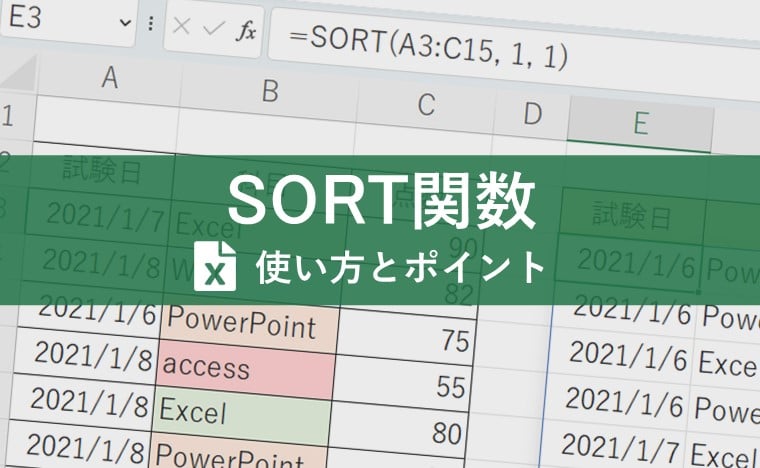The image size is (760, 468).
Task: Click the vertical dots handle beside Name Box
Action: (150, 25)
